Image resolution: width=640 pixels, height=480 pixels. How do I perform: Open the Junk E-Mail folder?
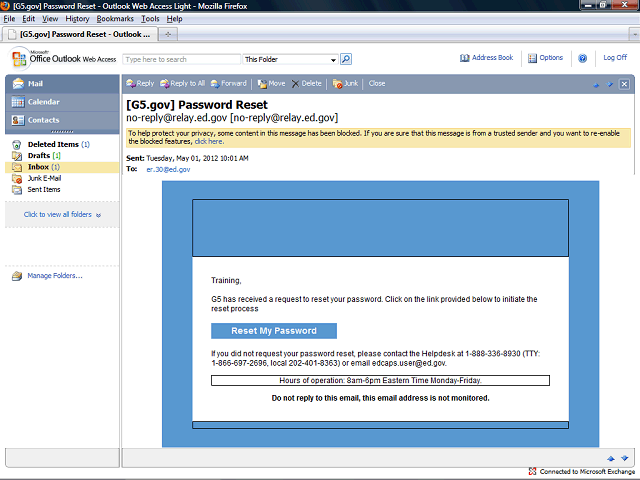coord(37,178)
